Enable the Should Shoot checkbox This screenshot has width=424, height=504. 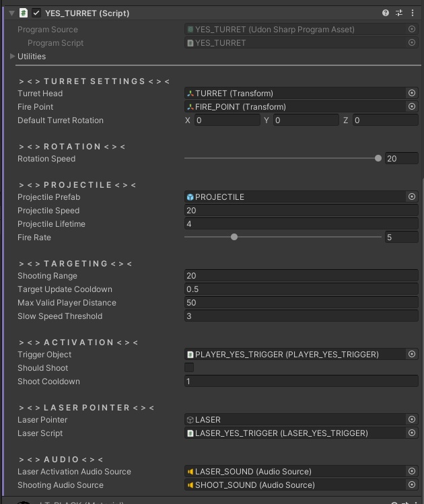189,368
